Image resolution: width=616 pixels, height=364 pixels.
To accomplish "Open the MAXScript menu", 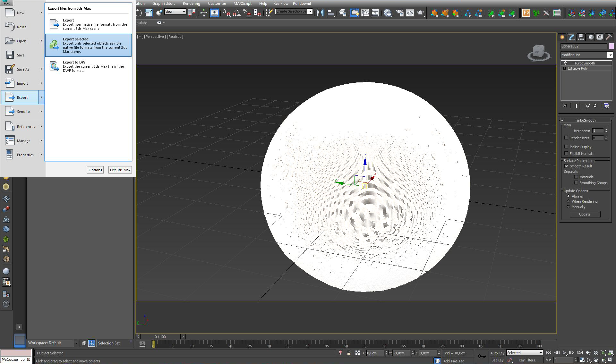I will pos(242,4).
